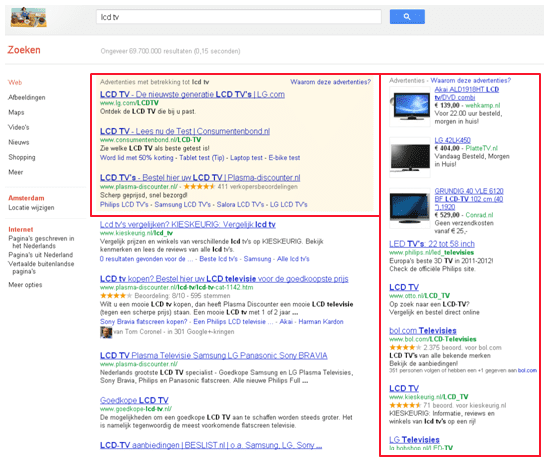
Task: Click the Amsterdam location label
Action: (26, 198)
